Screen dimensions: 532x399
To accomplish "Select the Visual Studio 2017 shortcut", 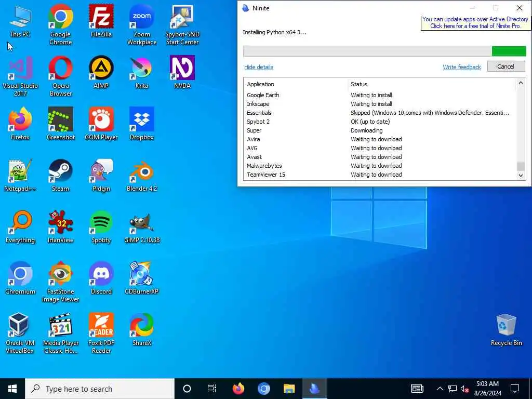I will (20, 77).
